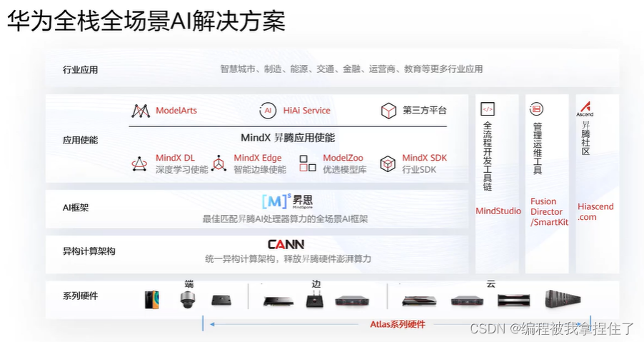
Task: Click the MindX DL triangle icon
Action: (139, 164)
